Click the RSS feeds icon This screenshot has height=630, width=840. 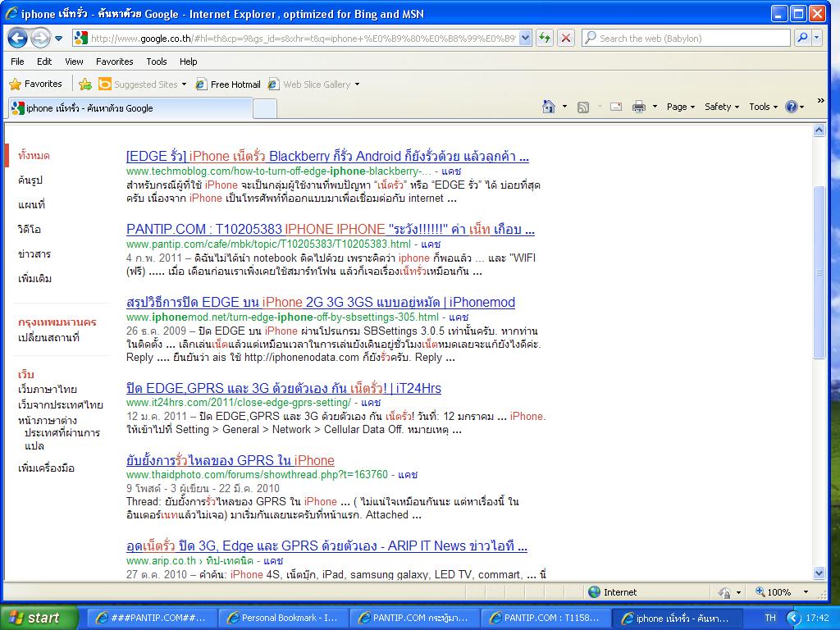(x=583, y=107)
